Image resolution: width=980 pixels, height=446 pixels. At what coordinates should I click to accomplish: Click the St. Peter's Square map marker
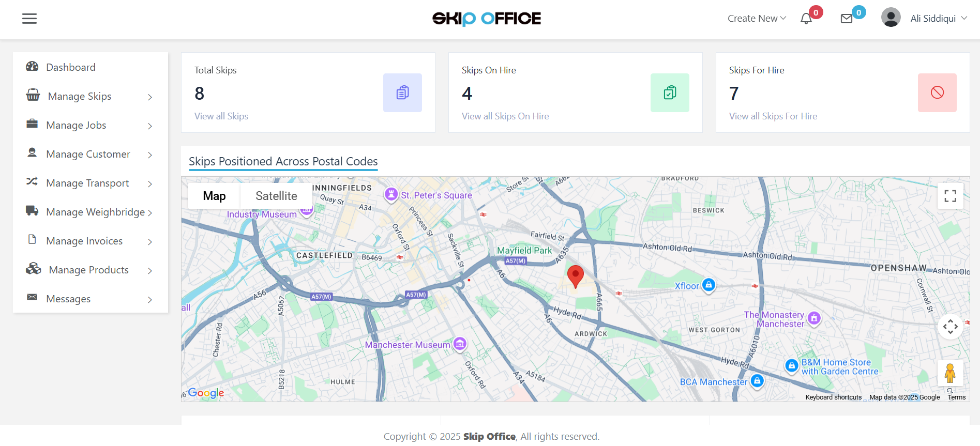tap(391, 195)
